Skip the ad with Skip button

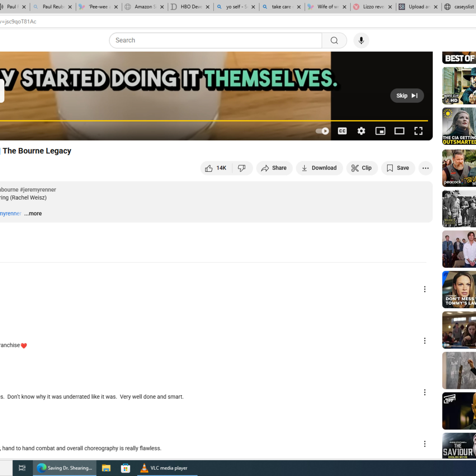click(x=407, y=96)
